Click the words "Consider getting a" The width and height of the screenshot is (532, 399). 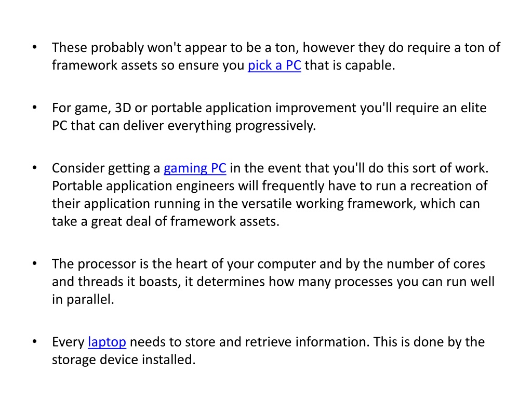coord(106,168)
